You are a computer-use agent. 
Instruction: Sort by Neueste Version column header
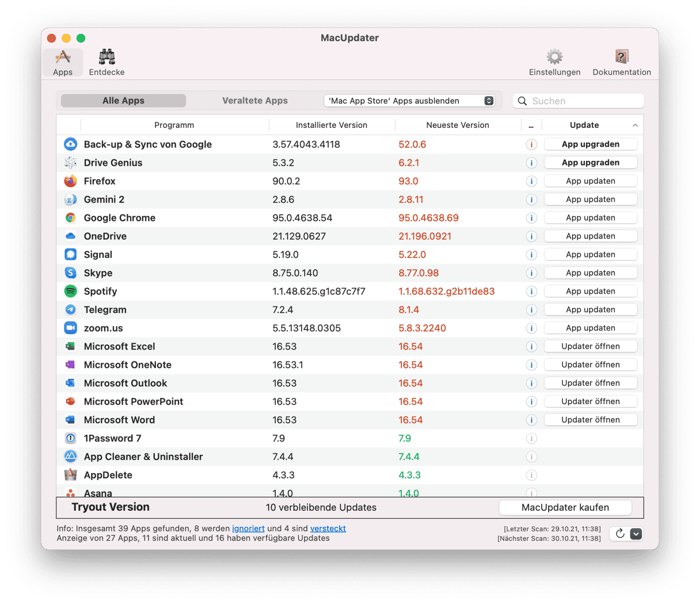(x=458, y=125)
